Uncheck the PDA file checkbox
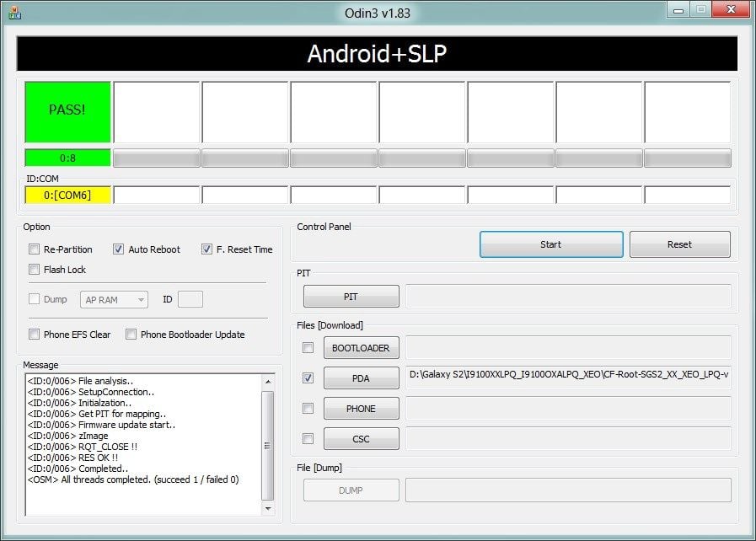 click(x=307, y=378)
